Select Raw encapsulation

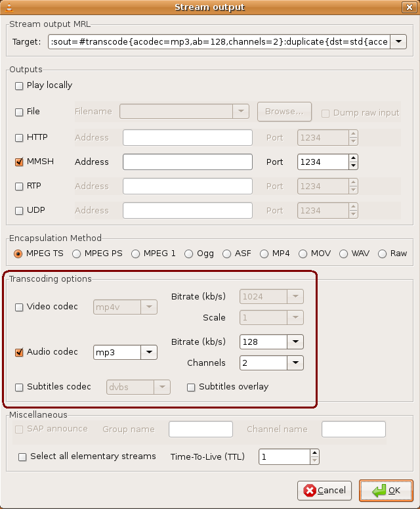pos(383,254)
